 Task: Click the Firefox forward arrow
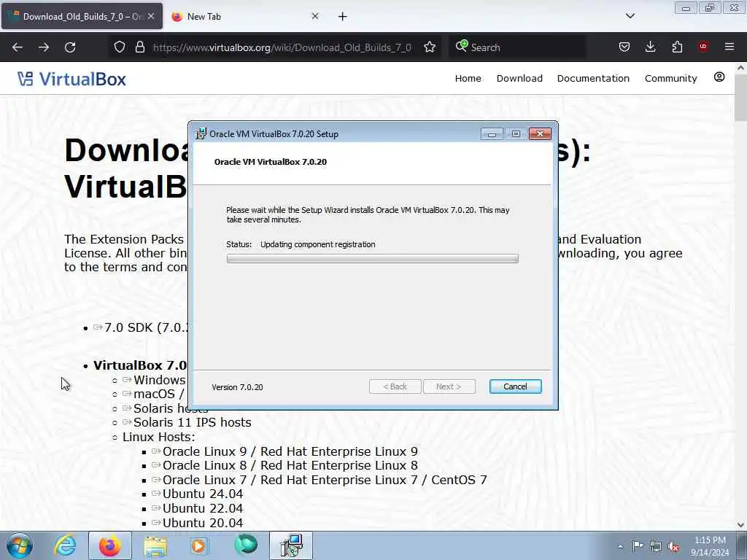point(43,47)
